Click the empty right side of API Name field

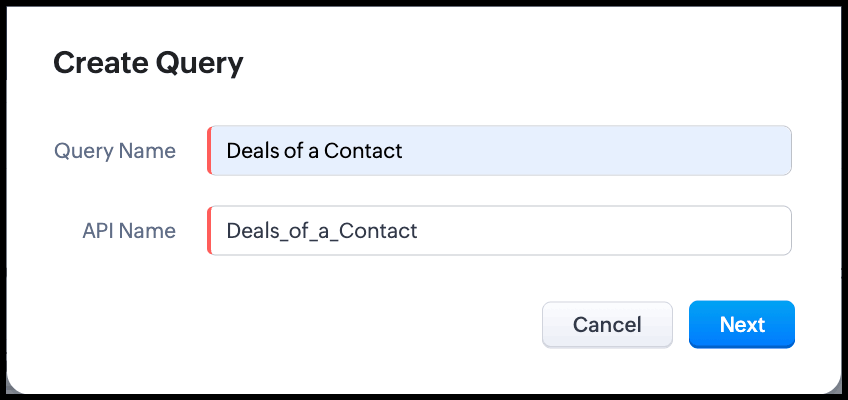[650, 231]
